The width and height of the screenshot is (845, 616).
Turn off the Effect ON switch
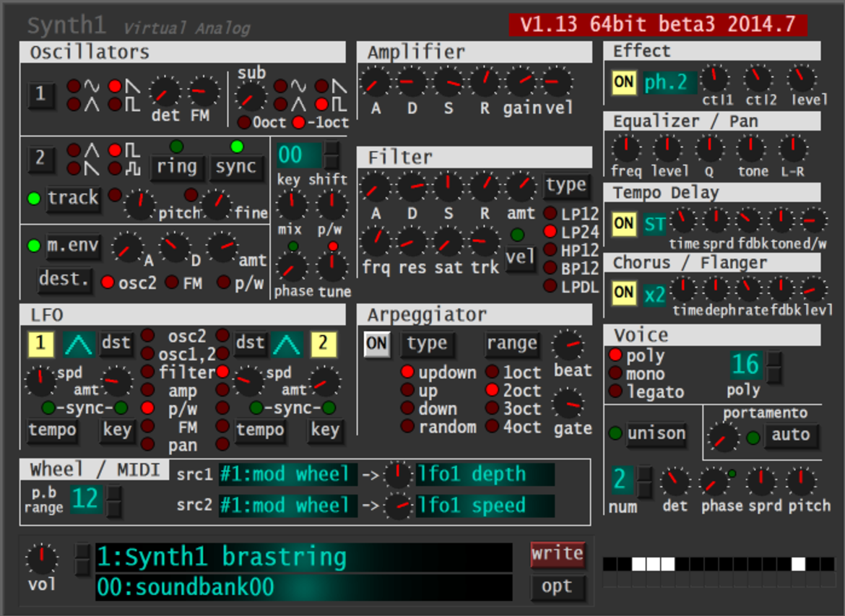[623, 82]
